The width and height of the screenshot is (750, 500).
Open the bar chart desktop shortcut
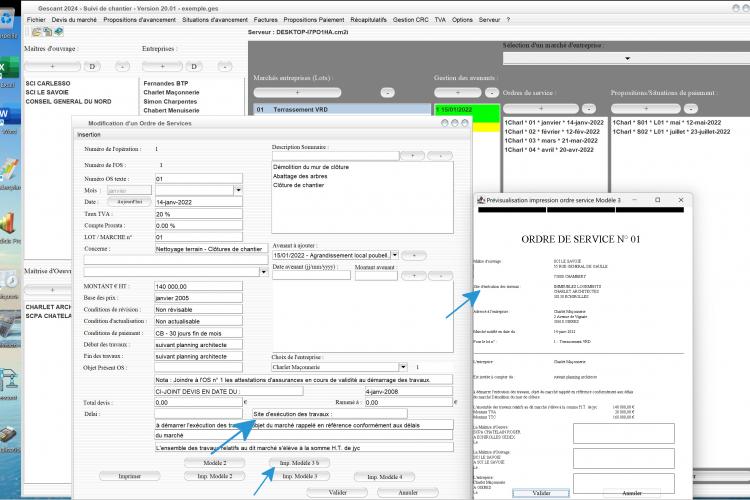pyautogui.click(x=9, y=223)
